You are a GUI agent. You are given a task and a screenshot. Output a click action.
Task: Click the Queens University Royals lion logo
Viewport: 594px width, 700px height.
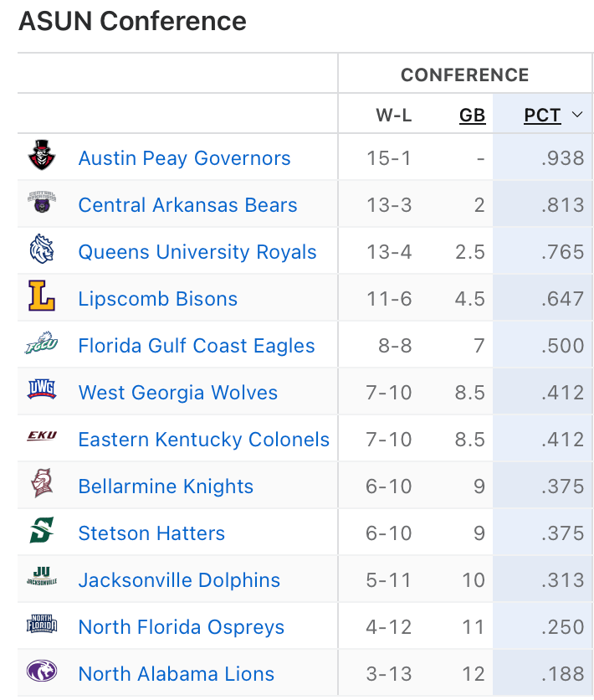(42, 250)
